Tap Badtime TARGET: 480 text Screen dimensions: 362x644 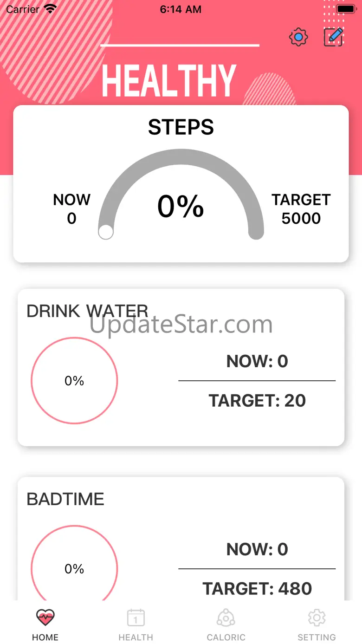[x=257, y=588]
